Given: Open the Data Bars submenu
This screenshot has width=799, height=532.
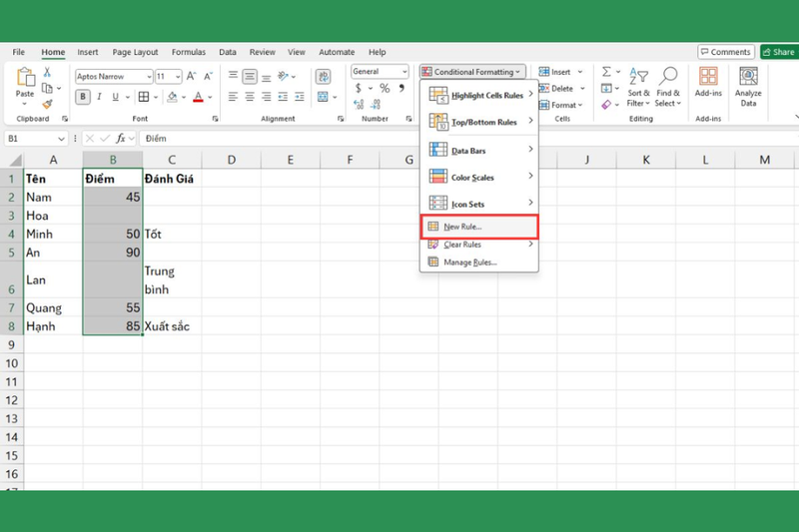Looking at the screenshot, I should coord(479,151).
